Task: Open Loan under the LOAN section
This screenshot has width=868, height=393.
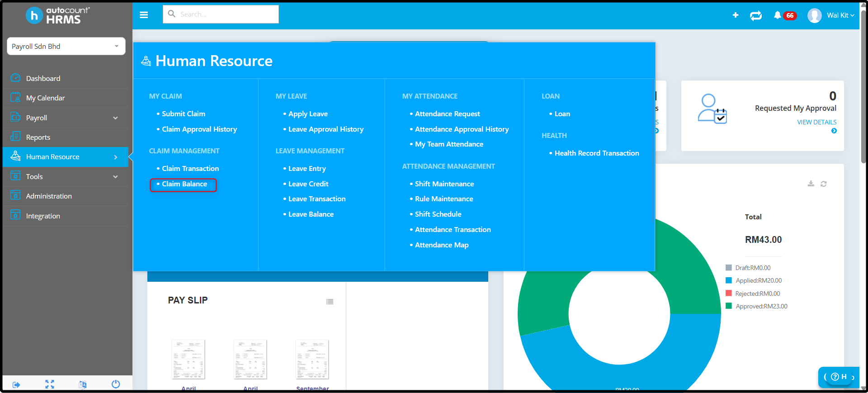Action: pos(562,114)
